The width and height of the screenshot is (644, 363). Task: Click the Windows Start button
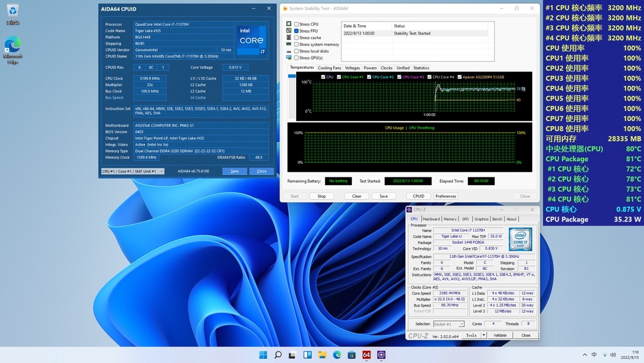264,355
